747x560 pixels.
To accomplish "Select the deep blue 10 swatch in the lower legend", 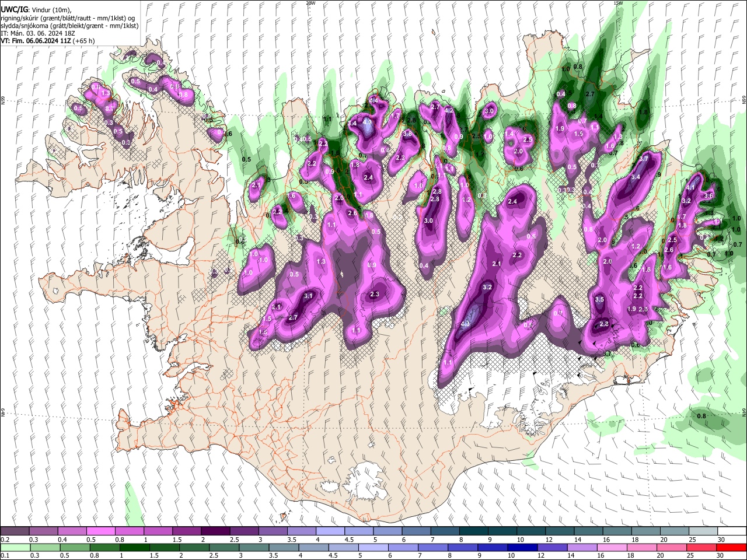I will point(522,547).
